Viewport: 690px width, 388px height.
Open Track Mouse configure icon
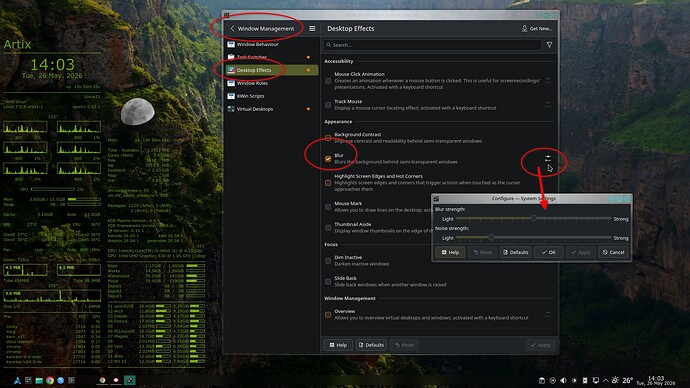(547, 104)
